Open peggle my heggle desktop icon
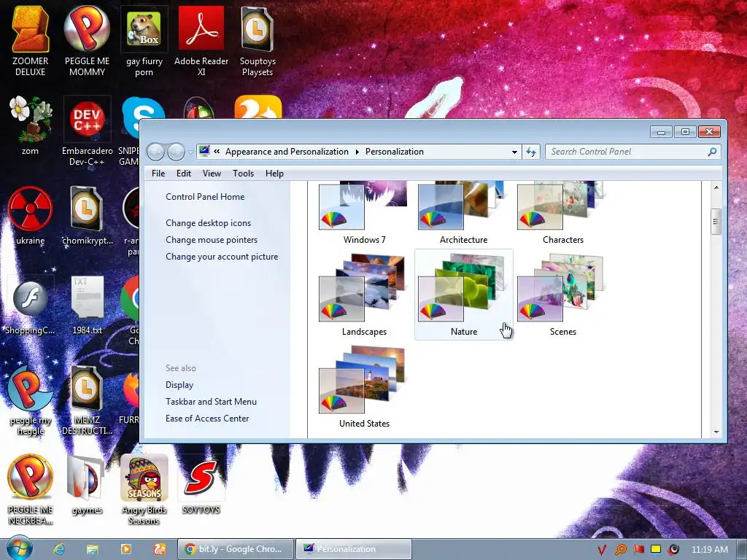Viewport: 747px width, 560px height. pyautogui.click(x=30, y=401)
